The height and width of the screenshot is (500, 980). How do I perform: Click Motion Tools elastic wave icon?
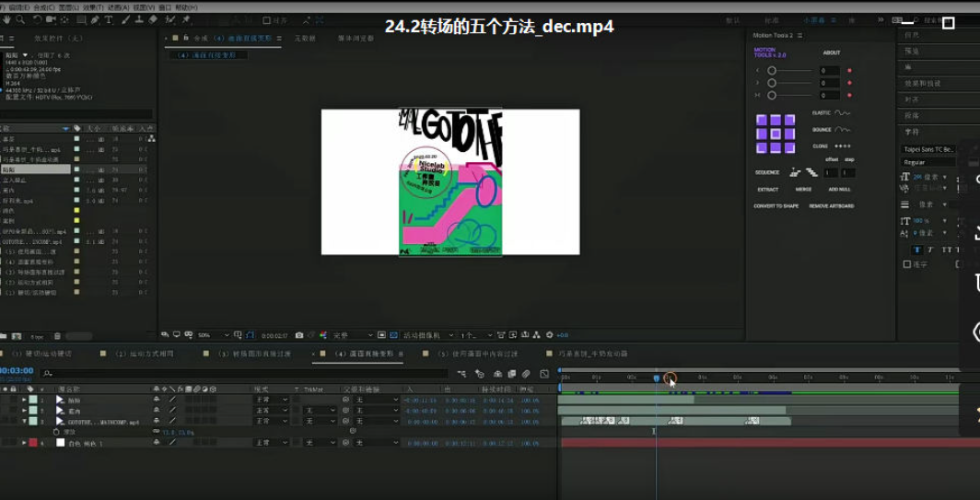(x=842, y=113)
